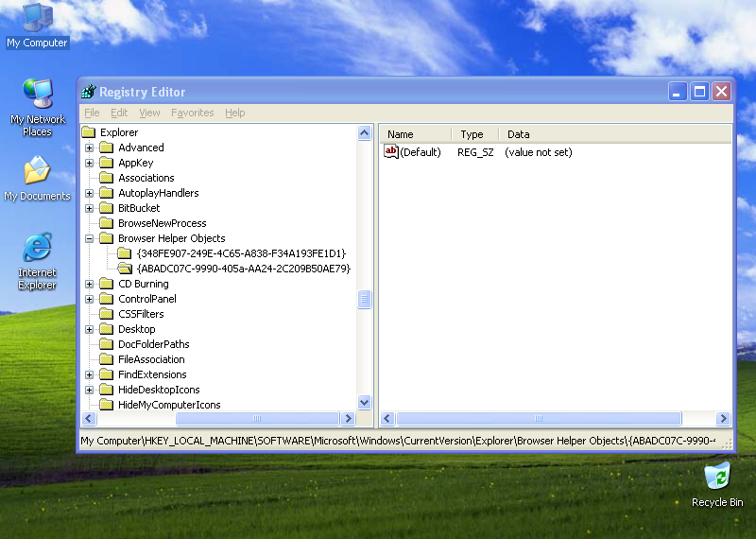Click the string value icon next to (Default)
The width and height of the screenshot is (756, 539).
391,151
